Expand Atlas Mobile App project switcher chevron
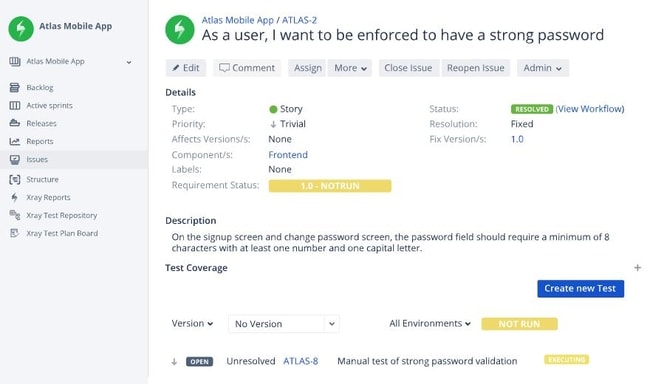 pyautogui.click(x=129, y=62)
